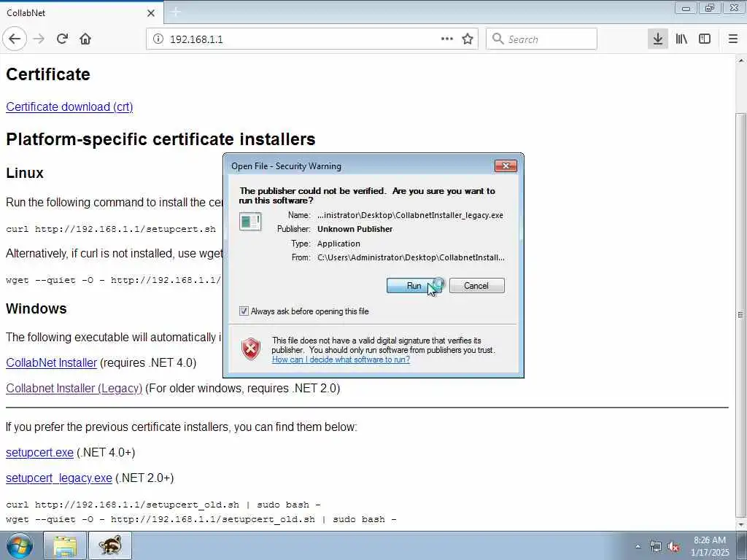Show site information for 192.168.1.1
The width and height of the screenshot is (747, 560).
(158, 39)
